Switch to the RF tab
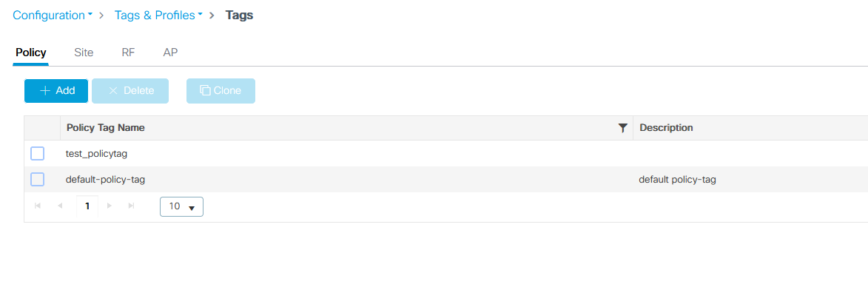Screen dimensions: 868x284 (x=128, y=53)
